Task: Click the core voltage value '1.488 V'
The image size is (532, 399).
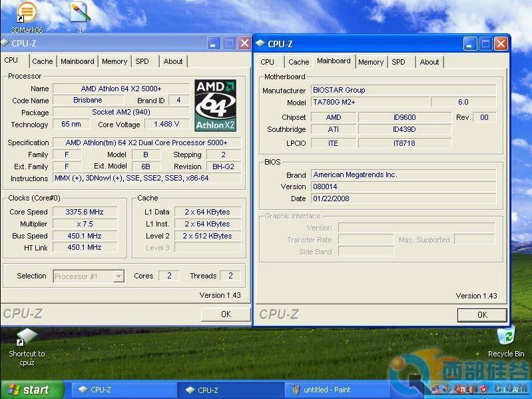Action: pos(166,124)
